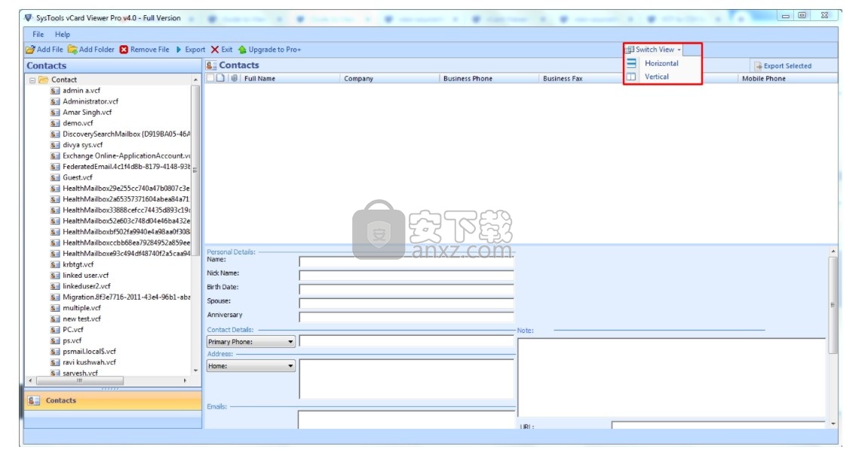Click the Exit toolbar button
Image resolution: width=868 pixels, height=462 pixels.
coord(222,49)
